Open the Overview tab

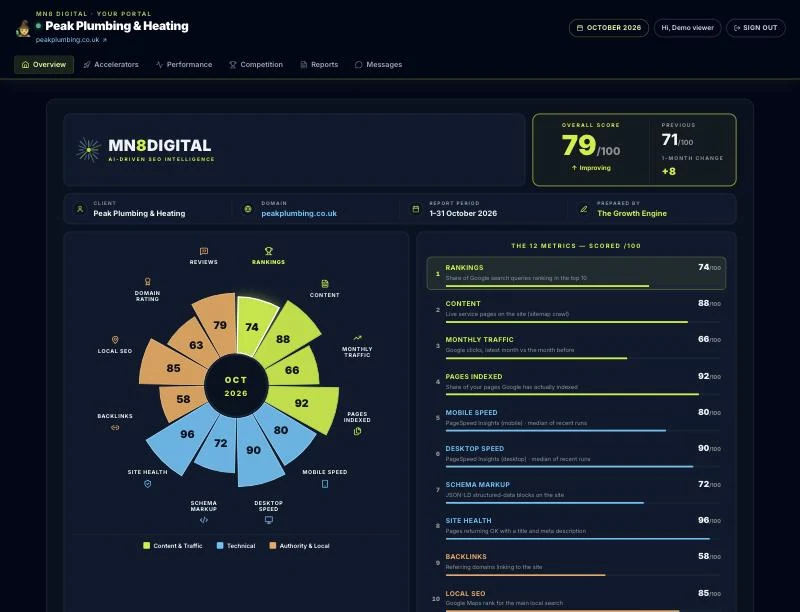tap(44, 65)
